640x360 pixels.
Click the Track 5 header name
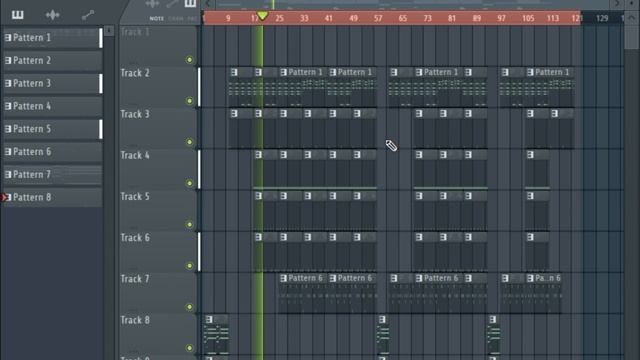(x=135, y=197)
